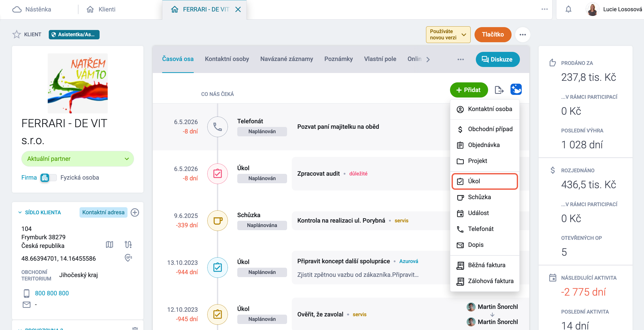The image size is (644, 330).
Task: Click the orange Tlačítko button
Action: 493,34
